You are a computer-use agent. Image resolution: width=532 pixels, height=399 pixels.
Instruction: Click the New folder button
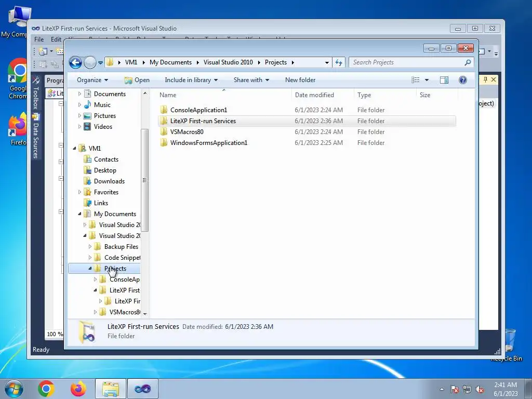[300, 80]
